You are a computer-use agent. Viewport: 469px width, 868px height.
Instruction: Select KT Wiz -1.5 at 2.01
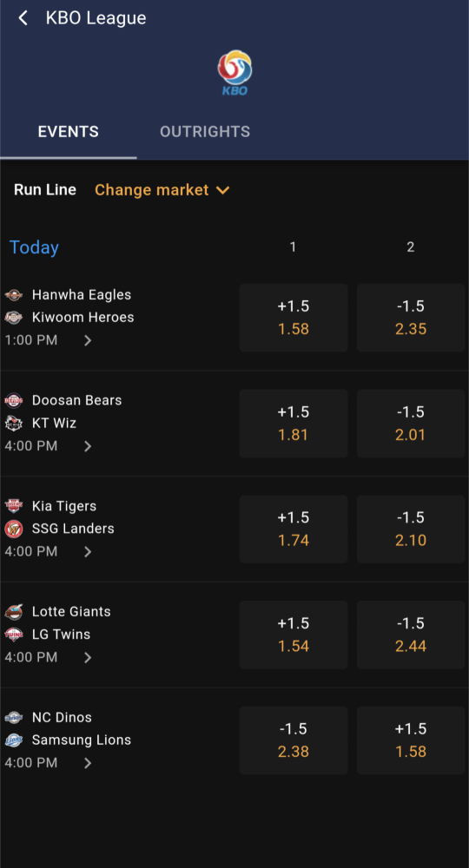pos(411,424)
